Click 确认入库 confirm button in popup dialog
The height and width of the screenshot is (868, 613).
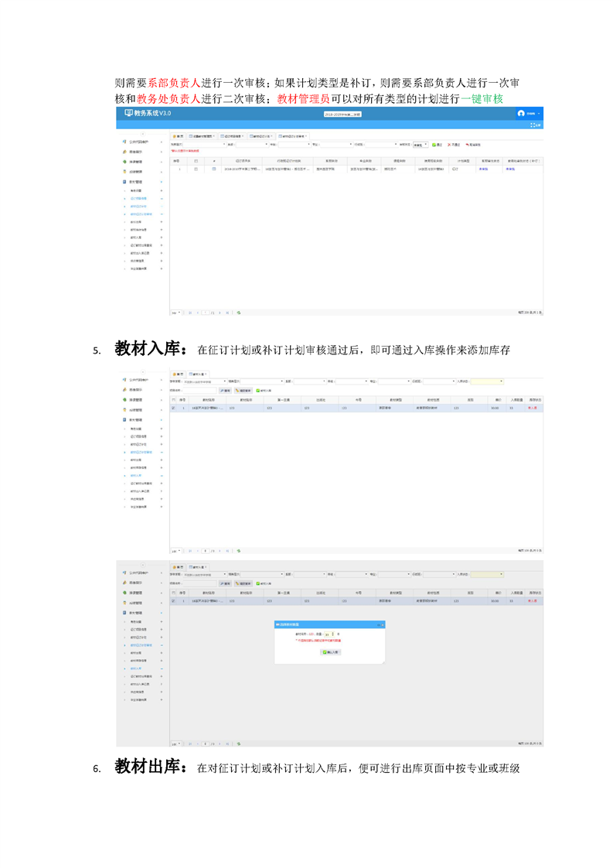330,652
